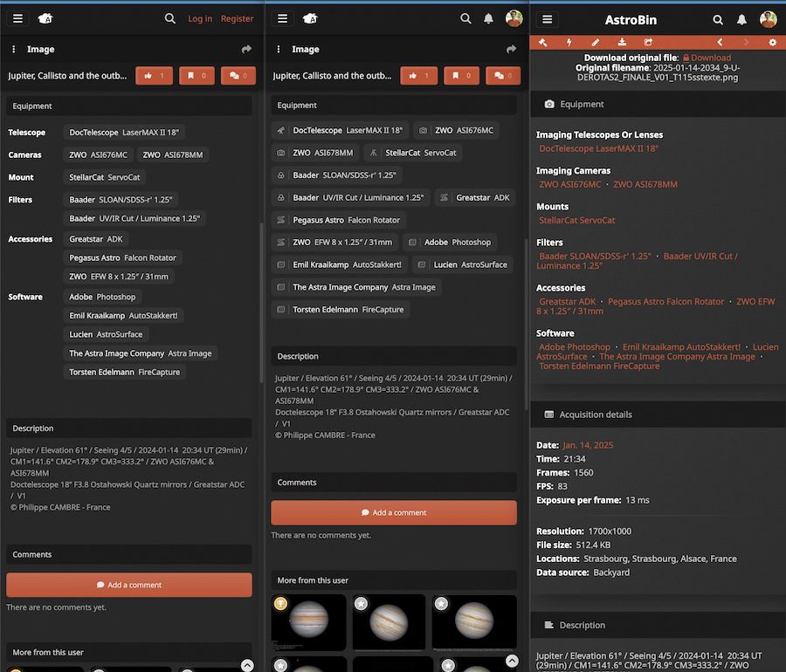Bookmark the image in the left panel

196,76
